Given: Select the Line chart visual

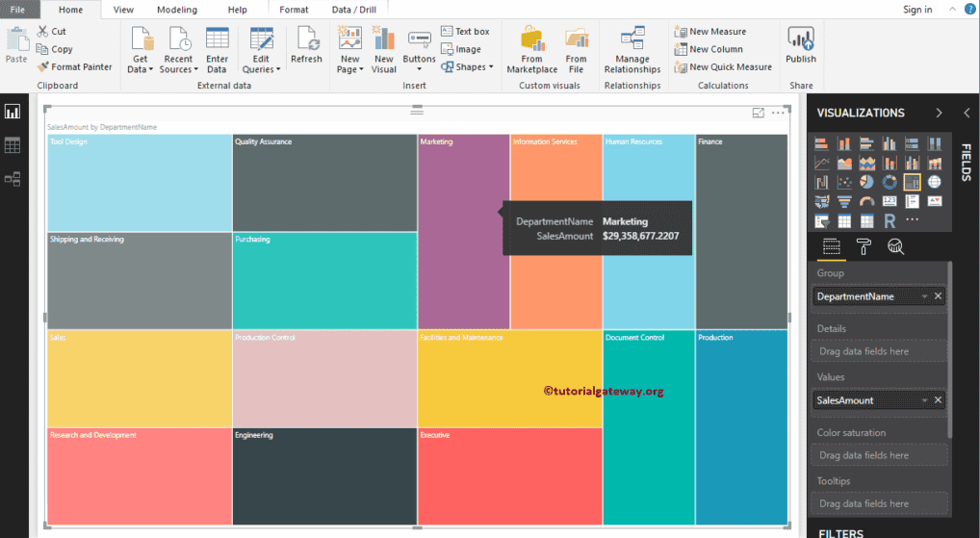Looking at the screenshot, I should click(x=821, y=163).
